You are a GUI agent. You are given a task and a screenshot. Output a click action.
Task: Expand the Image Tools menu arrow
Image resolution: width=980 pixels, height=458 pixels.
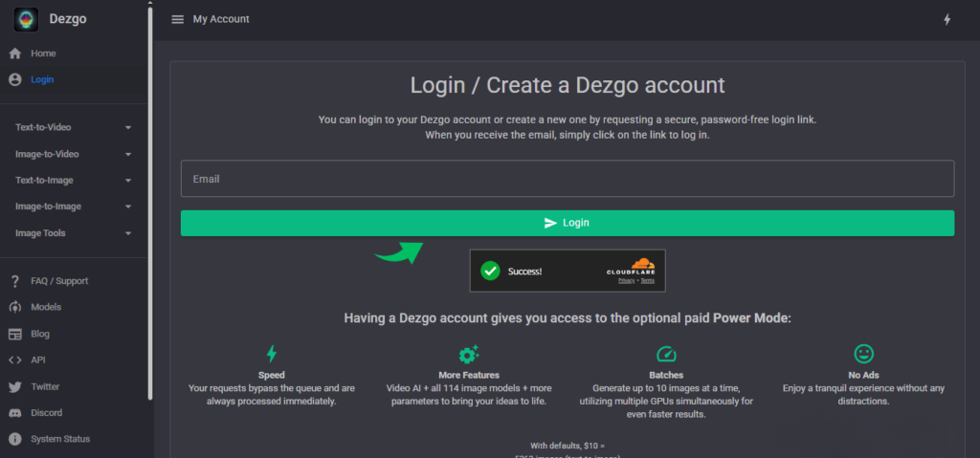click(x=128, y=233)
